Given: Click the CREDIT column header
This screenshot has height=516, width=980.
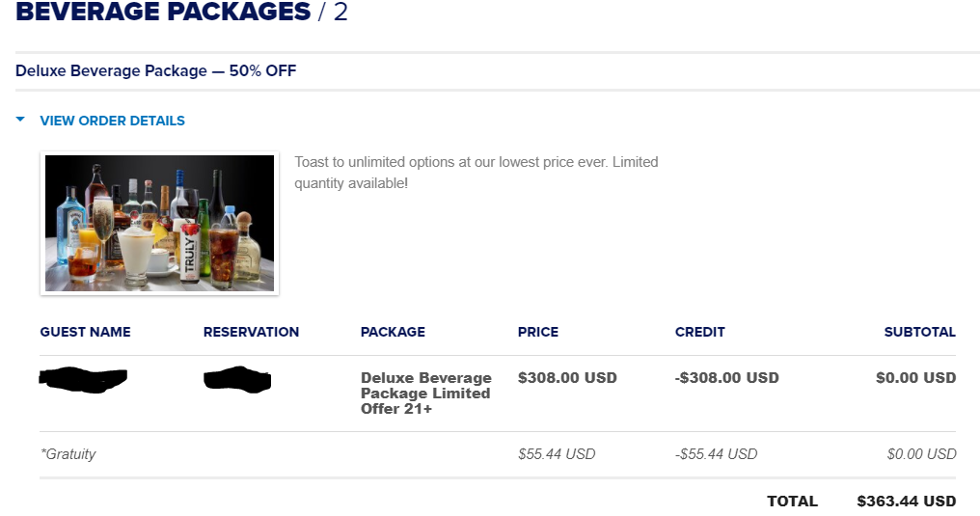Looking at the screenshot, I should coord(700,332).
